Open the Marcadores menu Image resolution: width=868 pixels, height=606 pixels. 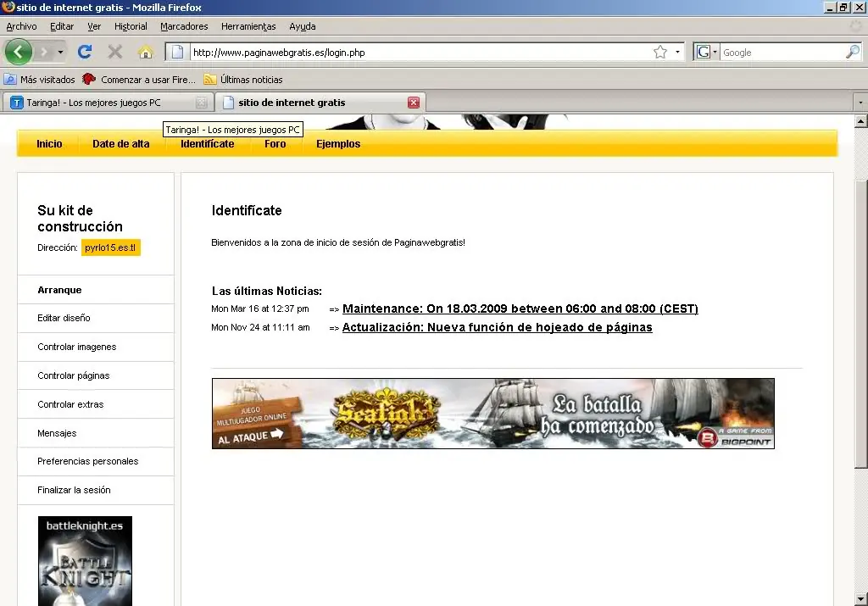click(185, 26)
